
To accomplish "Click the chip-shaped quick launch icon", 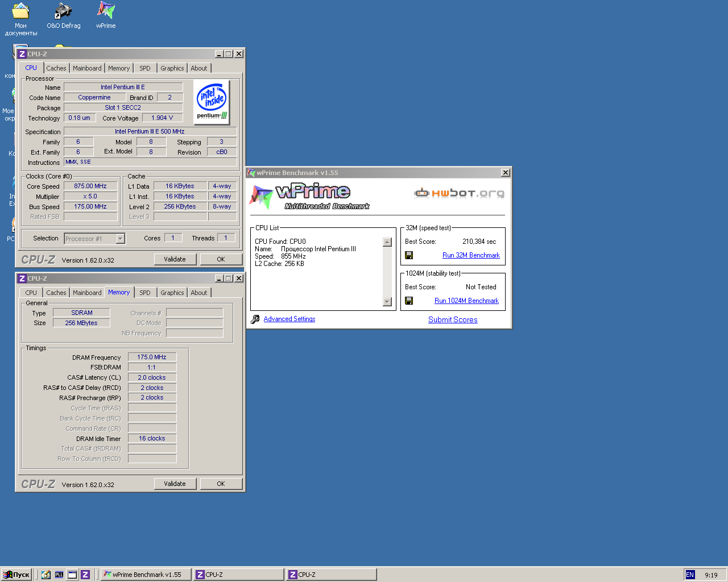I will [59, 575].
